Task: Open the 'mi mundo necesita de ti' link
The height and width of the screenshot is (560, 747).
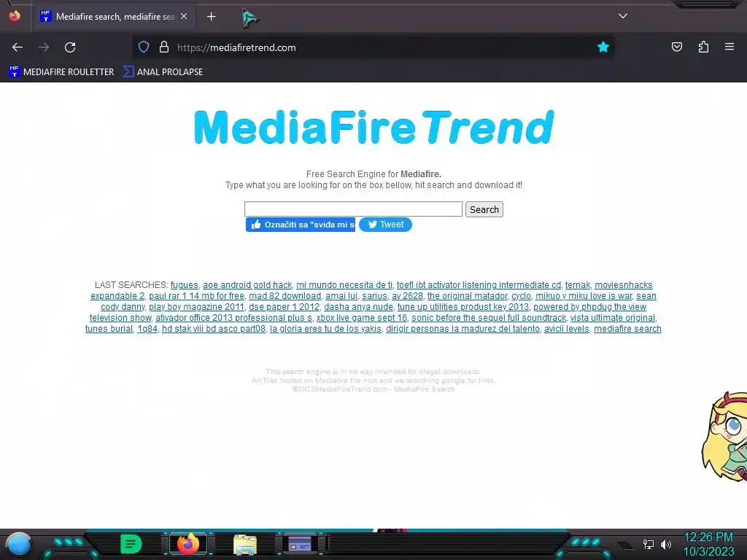Action: point(344,285)
